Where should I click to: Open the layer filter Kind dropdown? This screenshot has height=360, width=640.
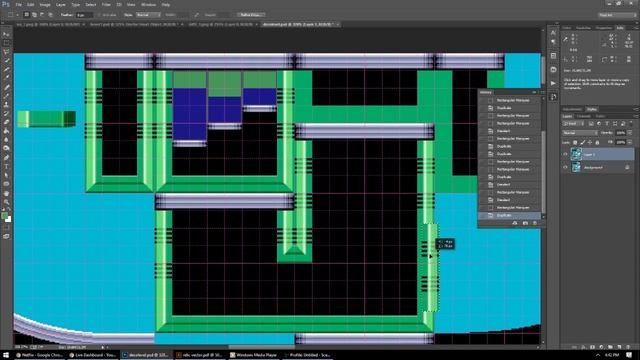click(x=573, y=123)
